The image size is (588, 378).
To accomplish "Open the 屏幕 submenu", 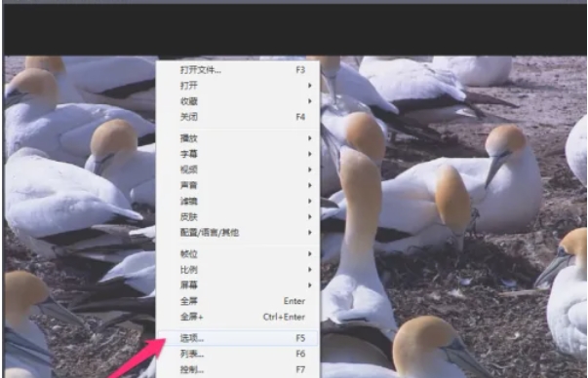I will tap(238, 285).
